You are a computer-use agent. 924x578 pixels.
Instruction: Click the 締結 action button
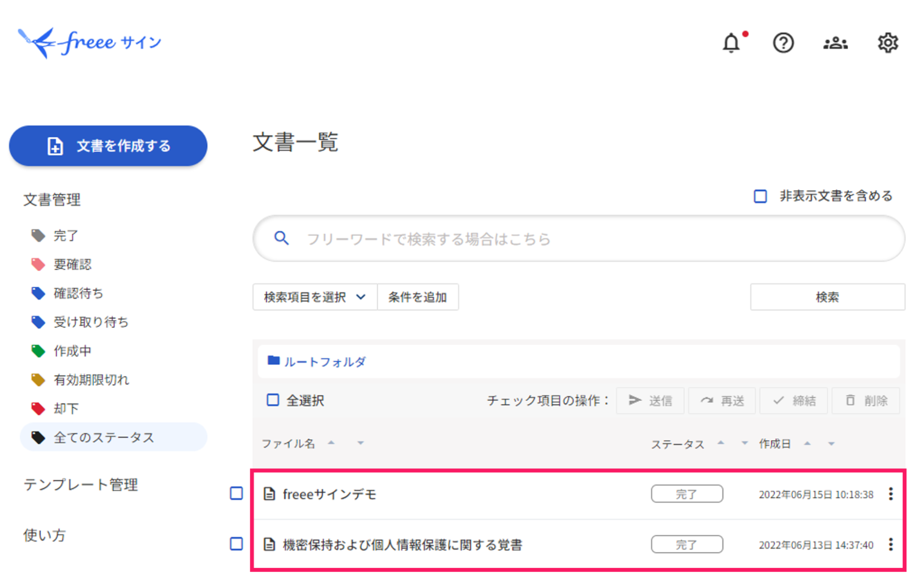[794, 400]
